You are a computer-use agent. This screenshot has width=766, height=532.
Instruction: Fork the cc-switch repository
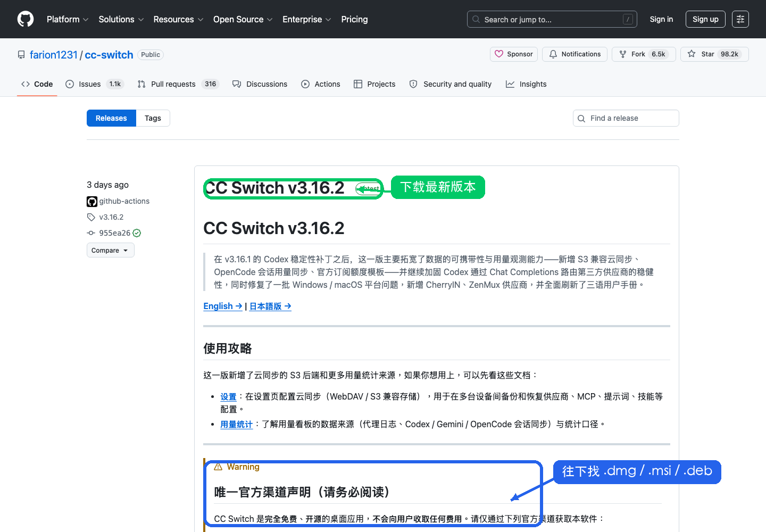(644, 54)
